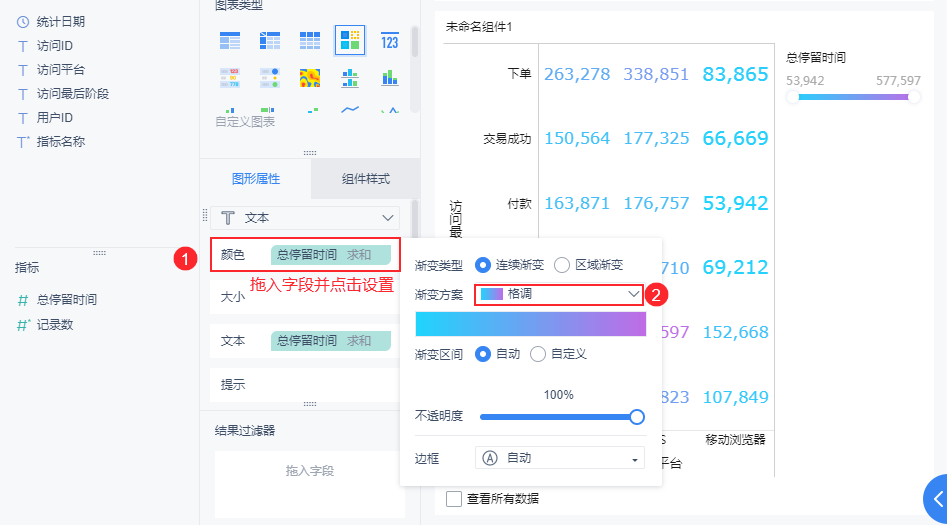The width and height of the screenshot is (947, 525).
Task: Select the shape table chart icon with colored dots
Action: [269, 78]
